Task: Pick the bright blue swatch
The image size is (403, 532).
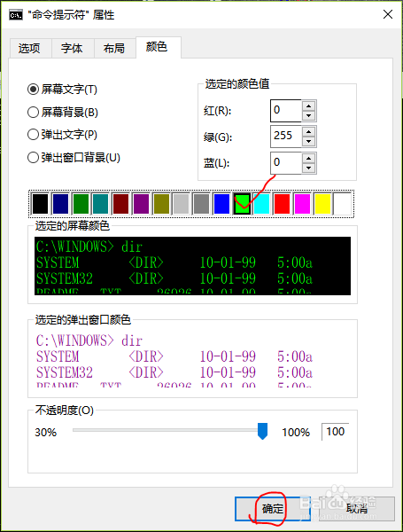Action: click(221, 204)
